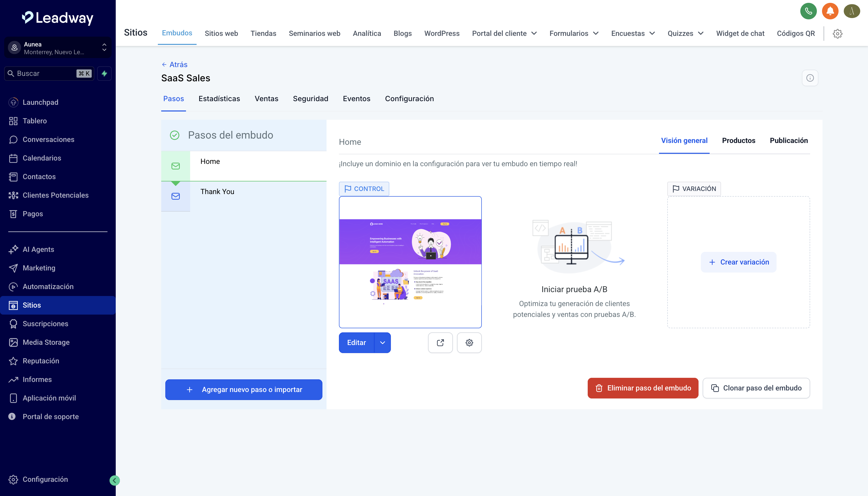
Task: Expand the Editar button dropdown arrow
Action: (382, 342)
